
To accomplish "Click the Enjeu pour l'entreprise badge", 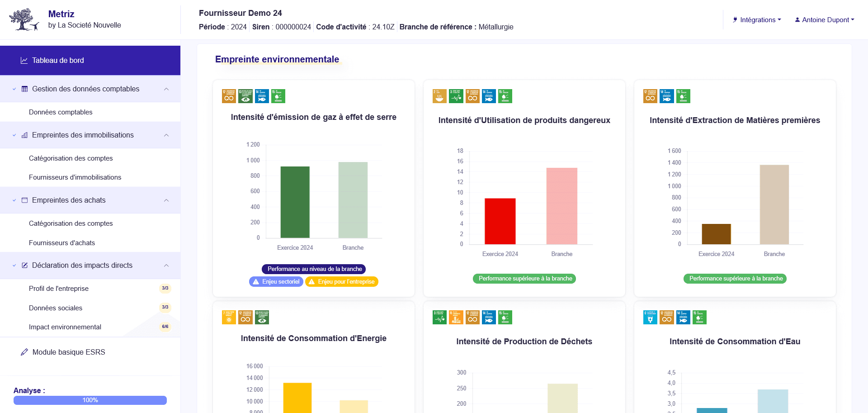I will click(x=342, y=282).
